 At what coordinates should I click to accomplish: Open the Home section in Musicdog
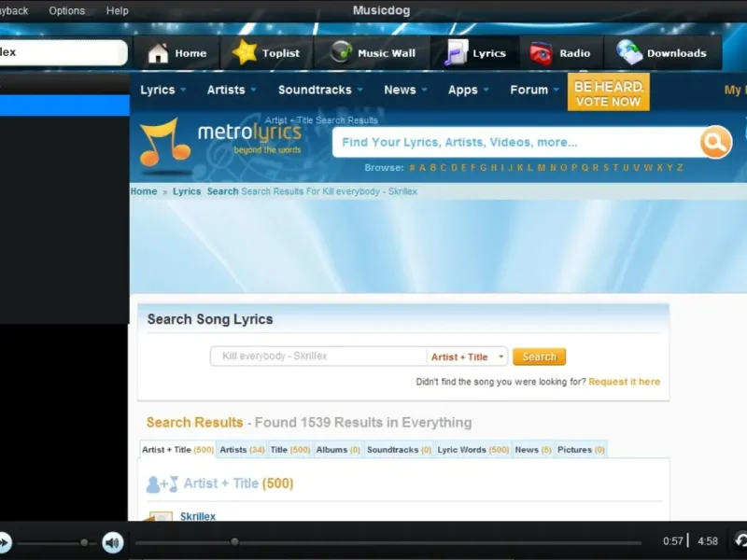176,53
